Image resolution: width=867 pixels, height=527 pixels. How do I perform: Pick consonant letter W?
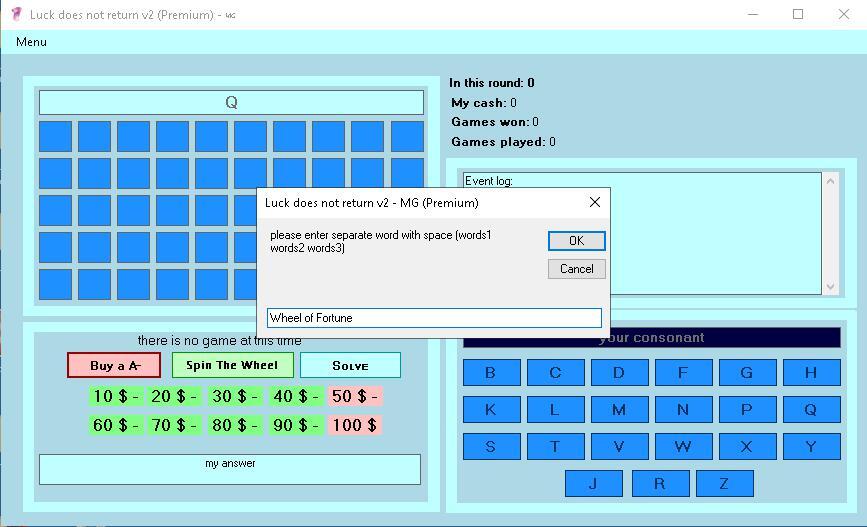pyautogui.click(x=682, y=446)
